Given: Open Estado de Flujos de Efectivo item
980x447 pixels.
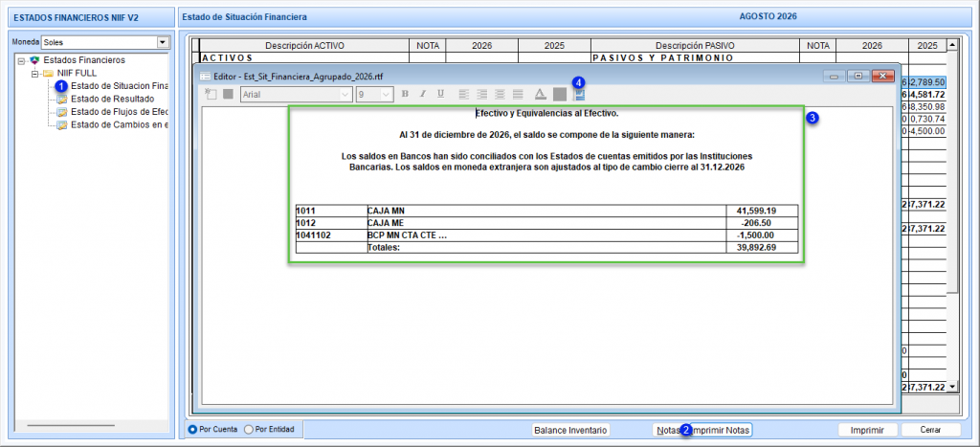Looking at the screenshot, I should coord(120,112).
